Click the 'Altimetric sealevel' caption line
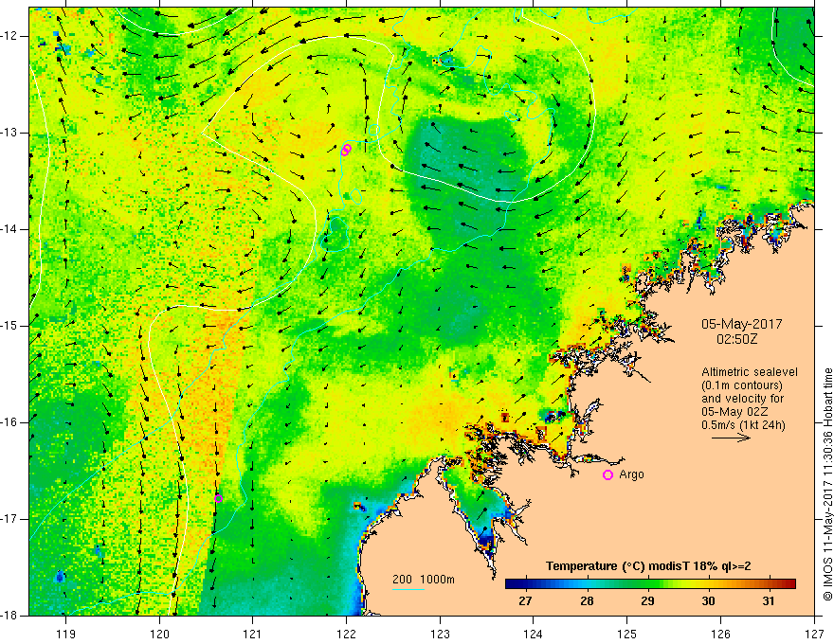Image resolution: width=834 pixels, height=644 pixels. pyautogui.click(x=750, y=372)
